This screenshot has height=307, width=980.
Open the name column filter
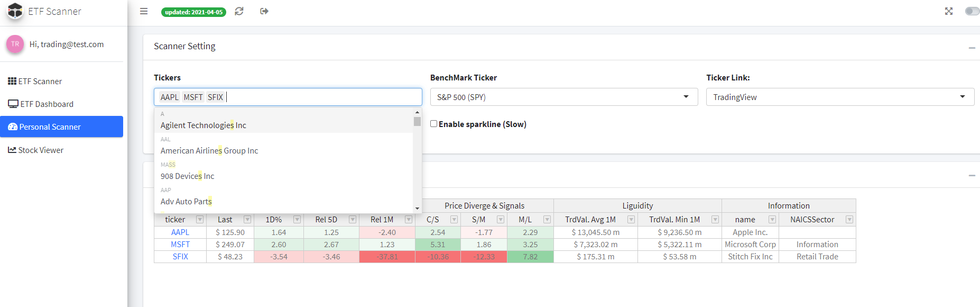click(772, 219)
